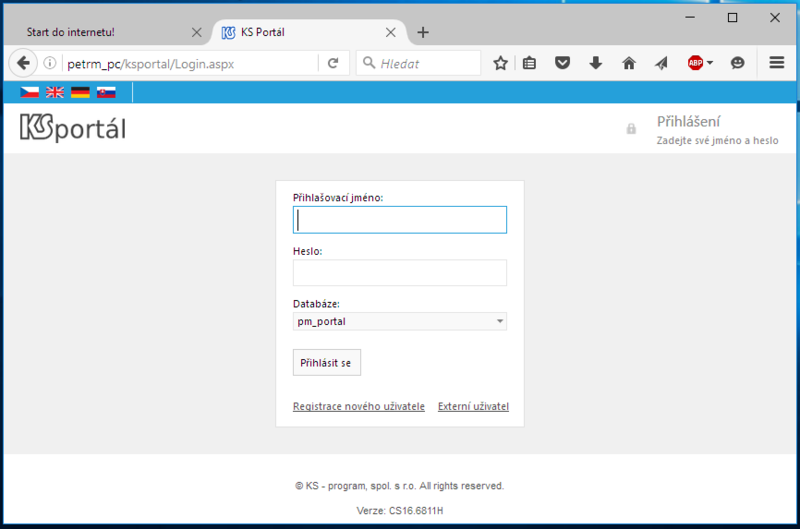Open the bookmarks list icon

[x=529, y=63]
